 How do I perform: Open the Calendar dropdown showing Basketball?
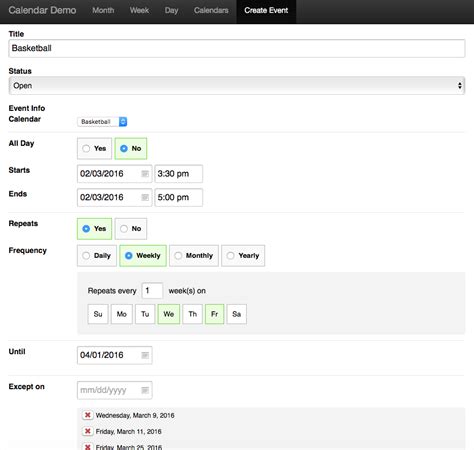(102, 122)
